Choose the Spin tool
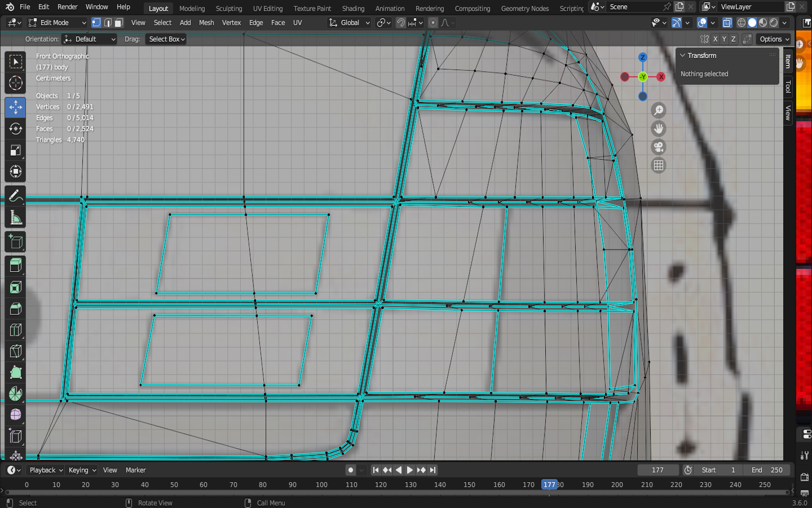Viewport: 812px width, 508px height. [x=15, y=394]
